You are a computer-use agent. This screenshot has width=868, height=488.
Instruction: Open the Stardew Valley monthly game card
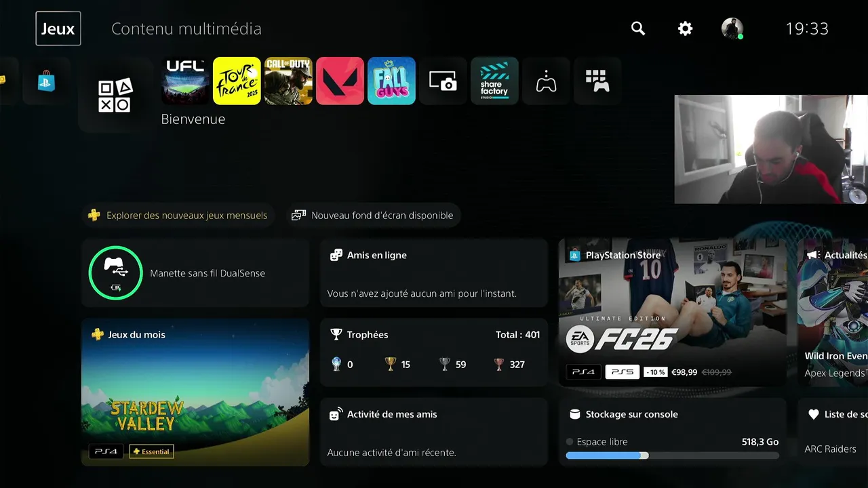tap(195, 392)
